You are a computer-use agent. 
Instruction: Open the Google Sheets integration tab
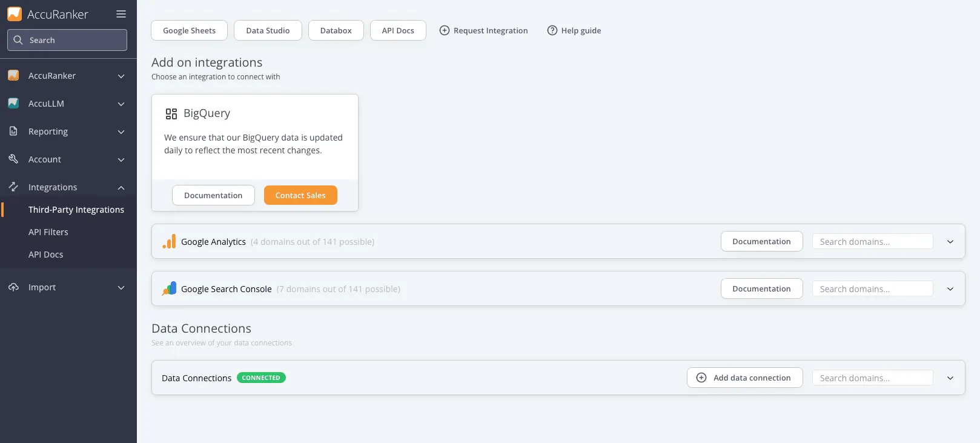point(188,30)
